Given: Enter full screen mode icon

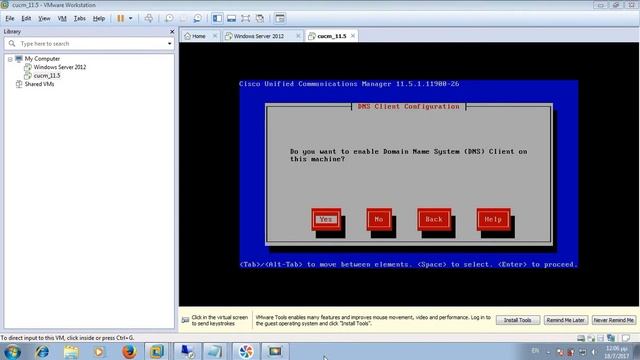Looking at the screenshot, I should 245,18.
